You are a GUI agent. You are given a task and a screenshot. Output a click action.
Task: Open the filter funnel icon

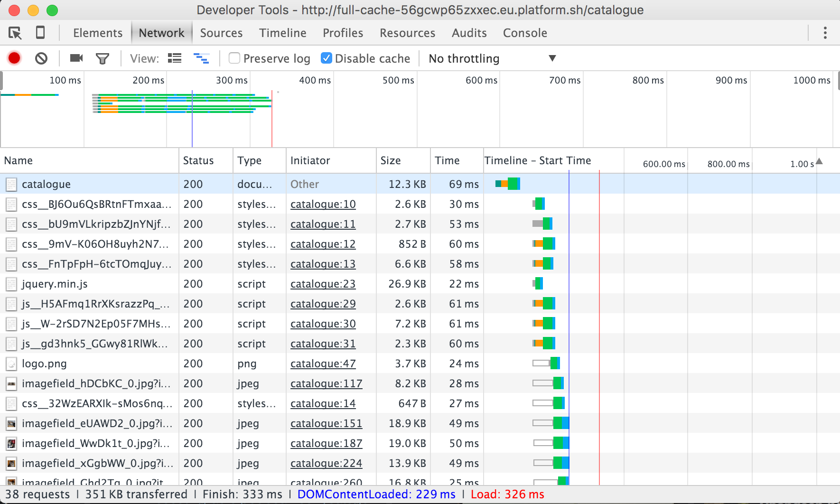click(x=103, y=58)
